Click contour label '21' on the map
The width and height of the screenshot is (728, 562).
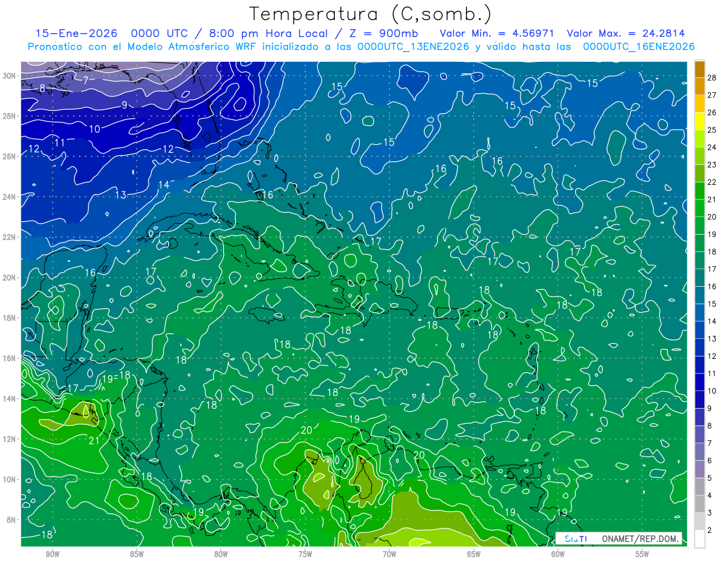(94, 441)
